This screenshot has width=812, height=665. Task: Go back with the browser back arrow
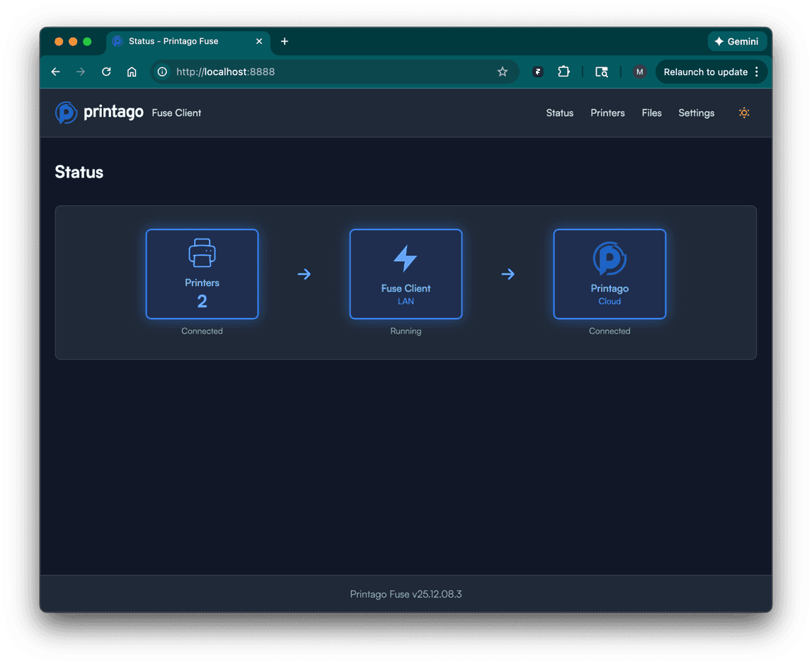click(x=56, y=72)
